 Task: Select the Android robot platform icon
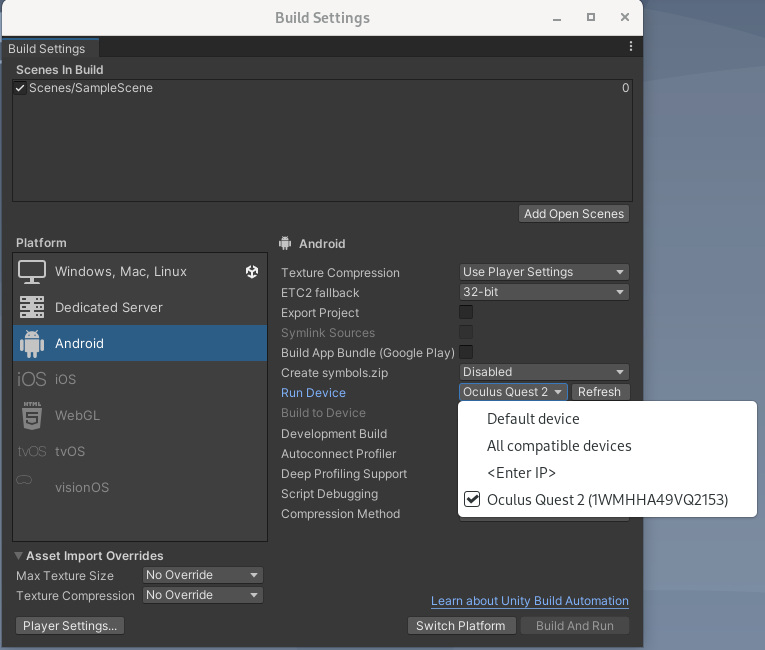[x=32, y=344]
